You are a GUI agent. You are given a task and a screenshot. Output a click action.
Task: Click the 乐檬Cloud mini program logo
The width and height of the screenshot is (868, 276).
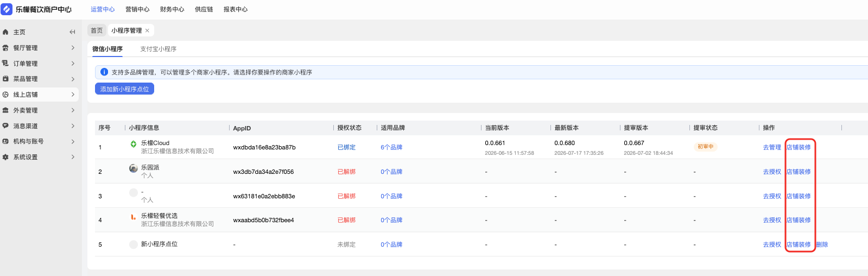[x=134, y=144]
